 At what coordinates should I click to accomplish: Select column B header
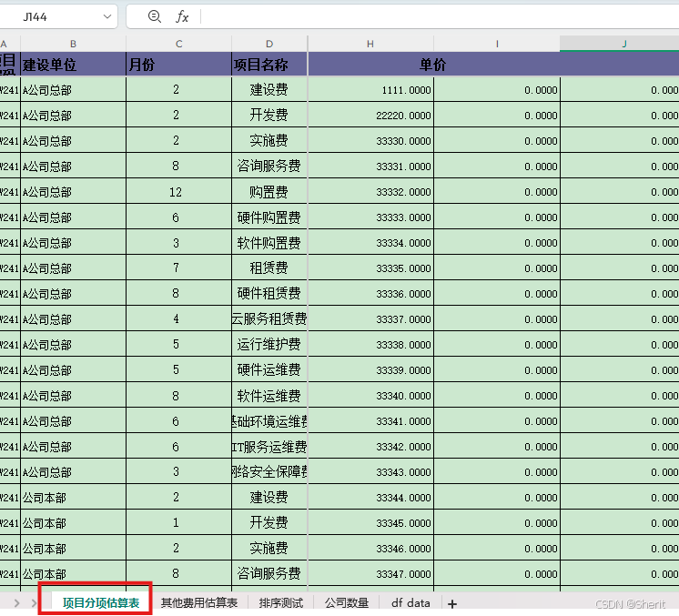pos(73,44)
